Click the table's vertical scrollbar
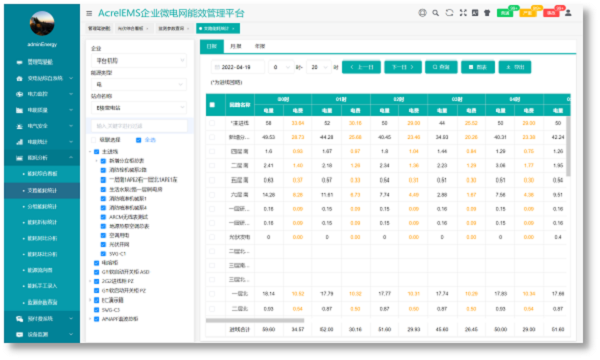Image resolution: width=600 pixels, height=360 pixels. click(568, 146)
